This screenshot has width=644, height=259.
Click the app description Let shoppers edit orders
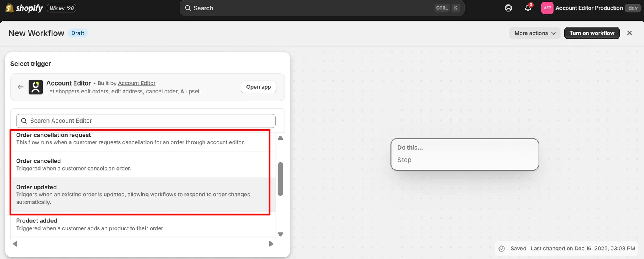(x=123, y=91)
